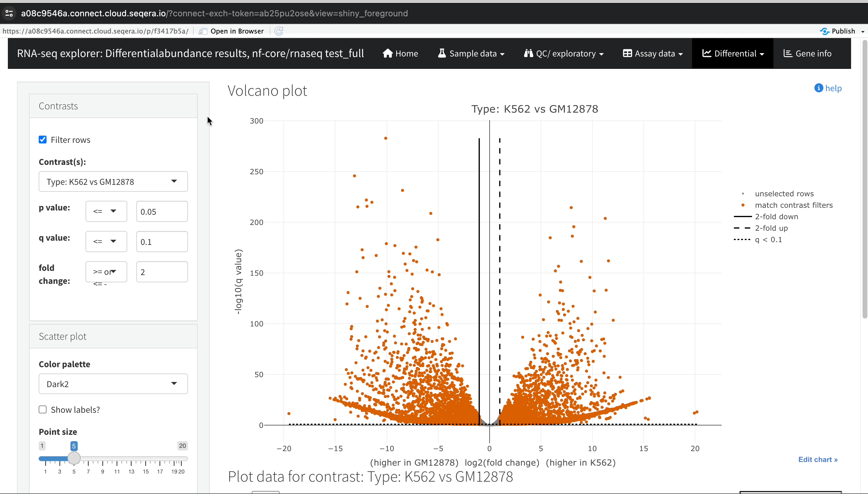
Task: Click the Sample data flask icon
Action: [x=442, y=53]
